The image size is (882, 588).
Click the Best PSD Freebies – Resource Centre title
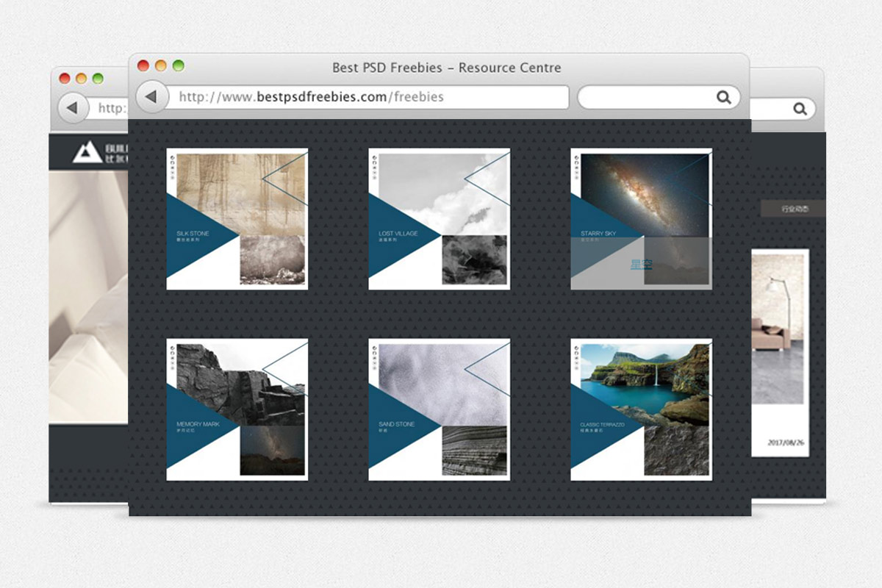pos(447,68)
